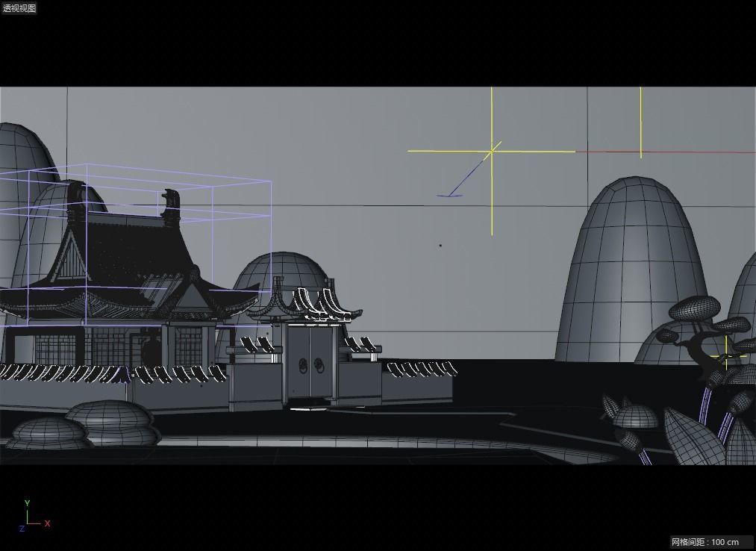Screen dimensions: 756x551
Task: Click the grid spacing 100 cm readout
Action: [705, 542]
